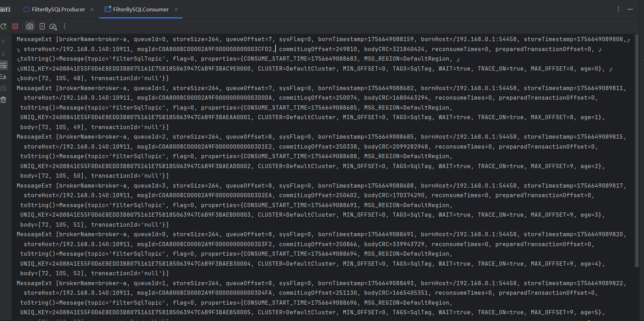
Task: Print the console output
Action: pyautogui.click(x=4, y=88)
